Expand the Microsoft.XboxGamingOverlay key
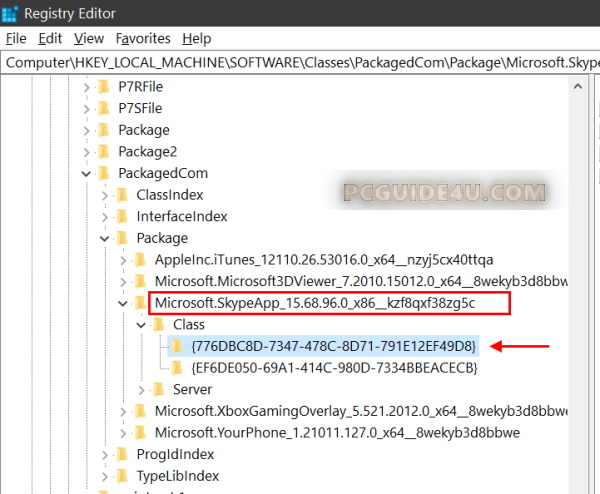Image resolution: width=600 pixels, height=494 pixels. click(121, 411)
